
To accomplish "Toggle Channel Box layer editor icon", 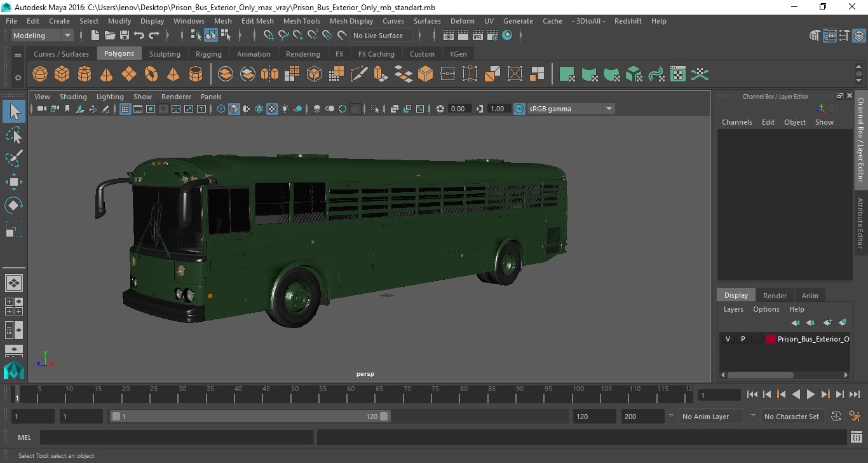I will point(858,36).
